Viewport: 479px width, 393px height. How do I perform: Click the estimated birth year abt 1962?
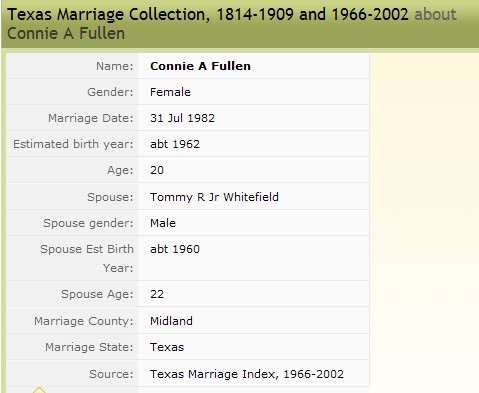click(175, 144)
